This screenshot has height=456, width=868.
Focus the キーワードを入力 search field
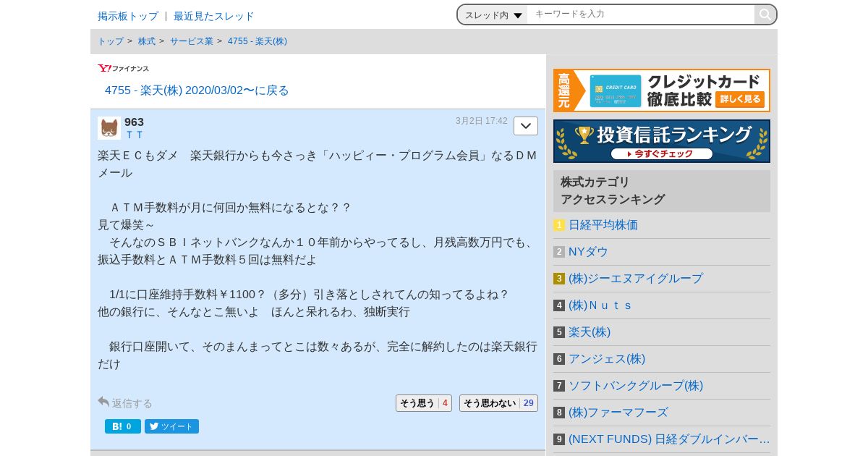641,14
